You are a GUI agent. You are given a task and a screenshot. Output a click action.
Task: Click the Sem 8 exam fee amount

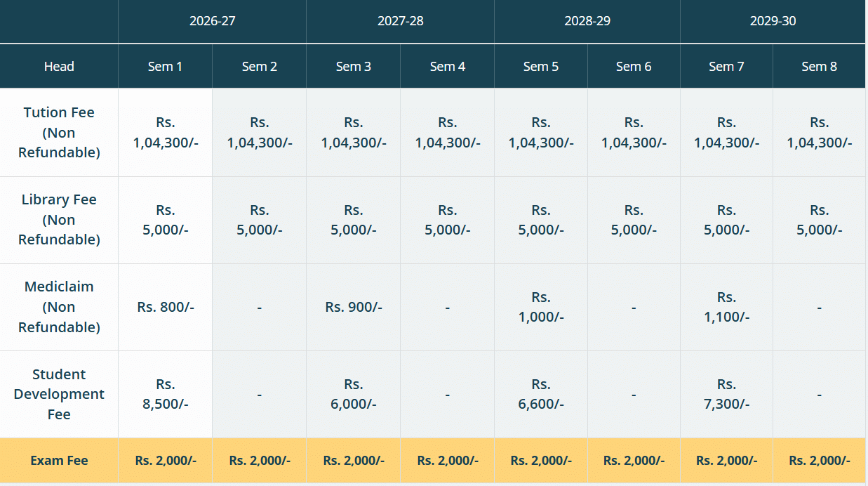(x=819, y=461)
